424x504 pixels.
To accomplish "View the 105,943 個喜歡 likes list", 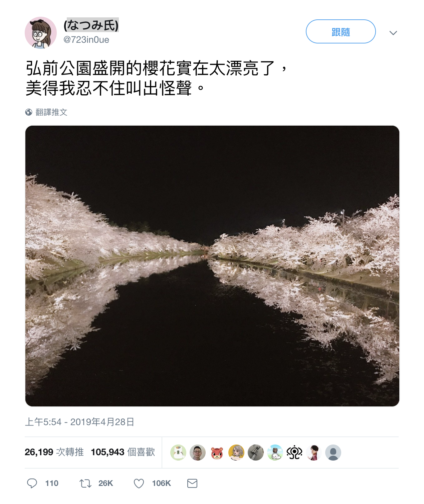I will click(123, 452).
